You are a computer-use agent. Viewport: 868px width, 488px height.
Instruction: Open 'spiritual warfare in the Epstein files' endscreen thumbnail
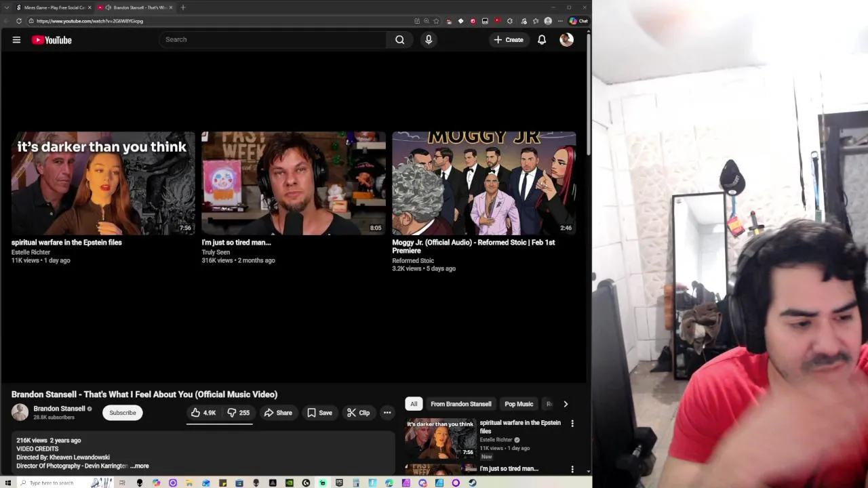pyautogui.click(x=103, y=183)
